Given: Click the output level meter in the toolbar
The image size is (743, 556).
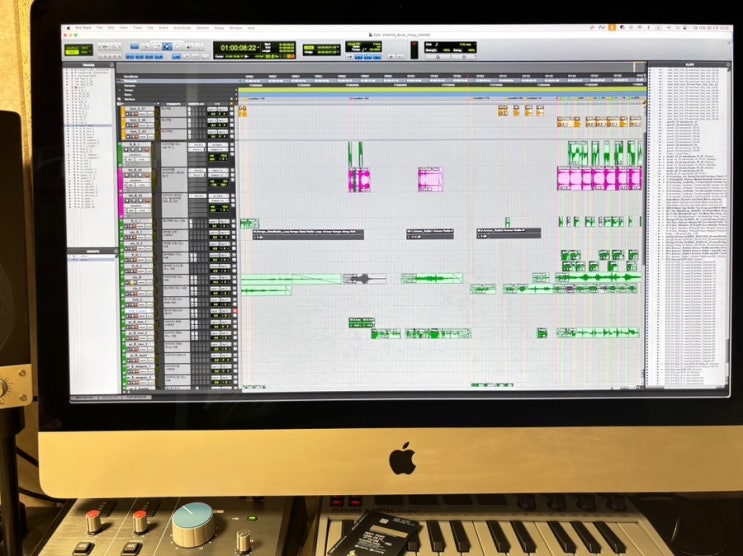Looking at the screenshot, I should click(414, 50).
